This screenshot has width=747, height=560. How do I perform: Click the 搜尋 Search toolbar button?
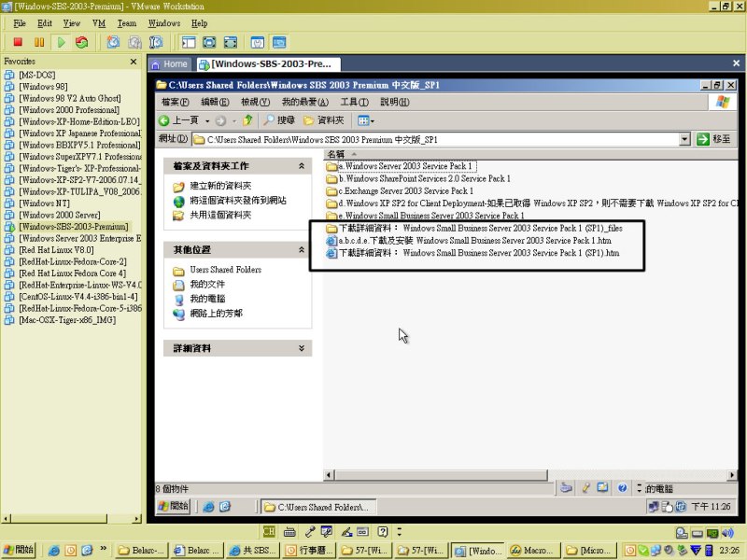[x=279, y=120]
